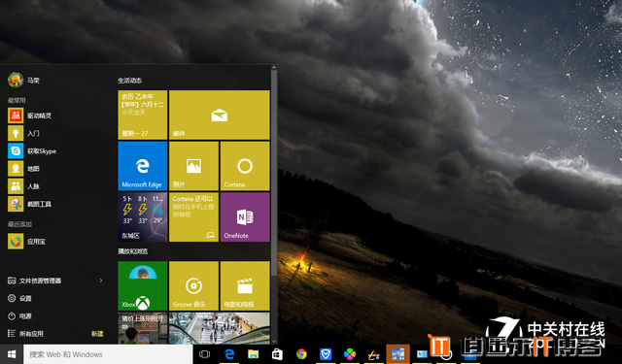
Task: Open the 驱动精灵 app icon
Action: click(16, 116)
